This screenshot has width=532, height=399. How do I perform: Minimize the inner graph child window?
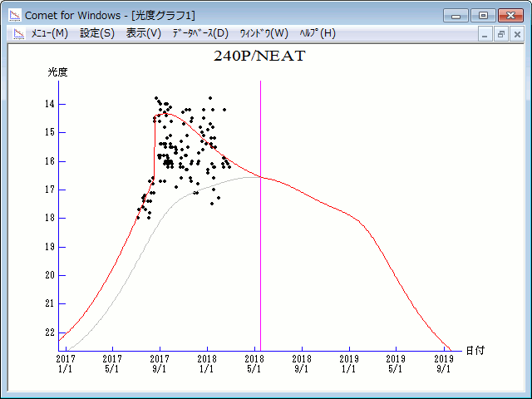[486, 34]
